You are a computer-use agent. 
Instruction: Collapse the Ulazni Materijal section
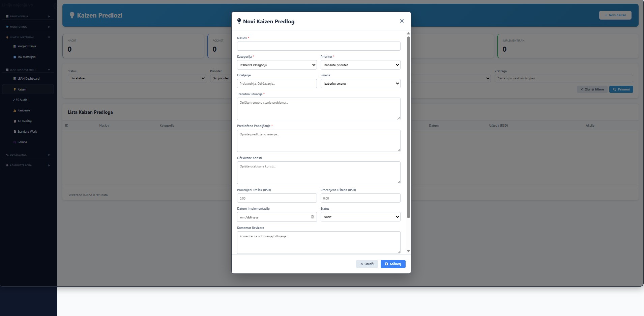coord(28,37)
